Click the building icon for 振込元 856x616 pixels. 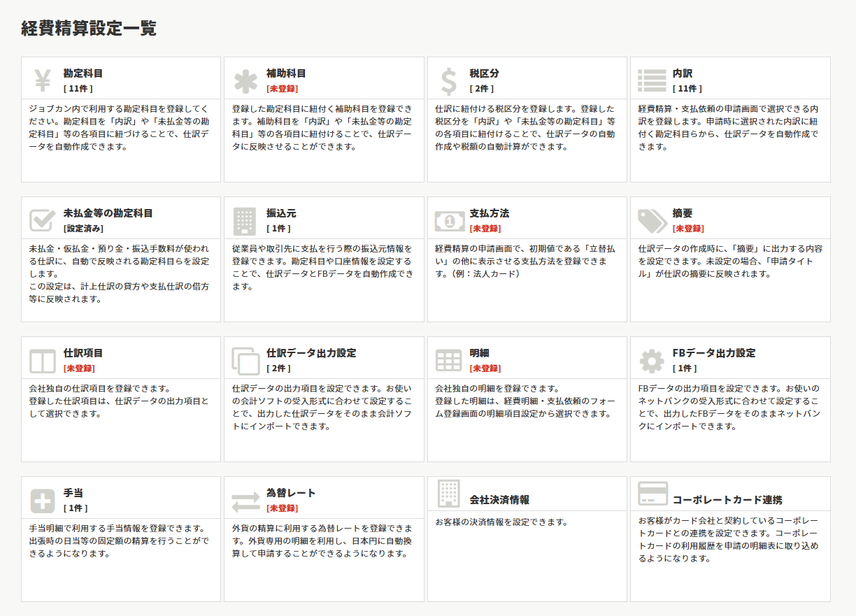click(x=245, y=221)
